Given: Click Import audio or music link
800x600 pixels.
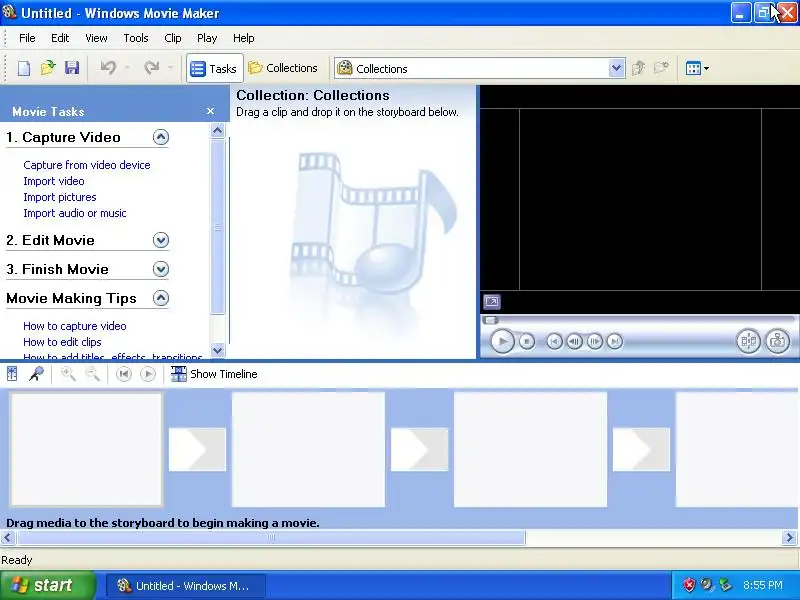Looking at the screenshot, I should (x=74, y=213).
